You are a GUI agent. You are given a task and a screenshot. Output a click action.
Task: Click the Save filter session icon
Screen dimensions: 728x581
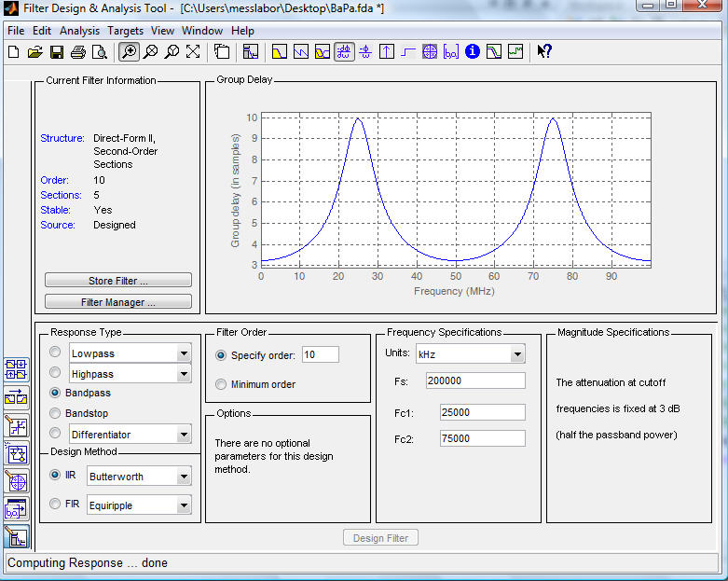click(56, 52)
